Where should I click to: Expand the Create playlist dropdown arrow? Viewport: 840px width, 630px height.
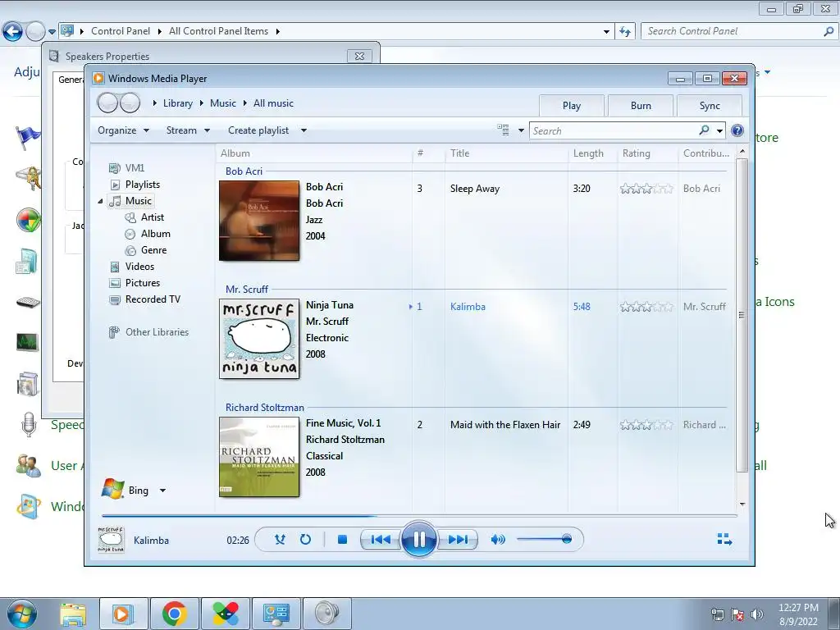click(304, 130)
